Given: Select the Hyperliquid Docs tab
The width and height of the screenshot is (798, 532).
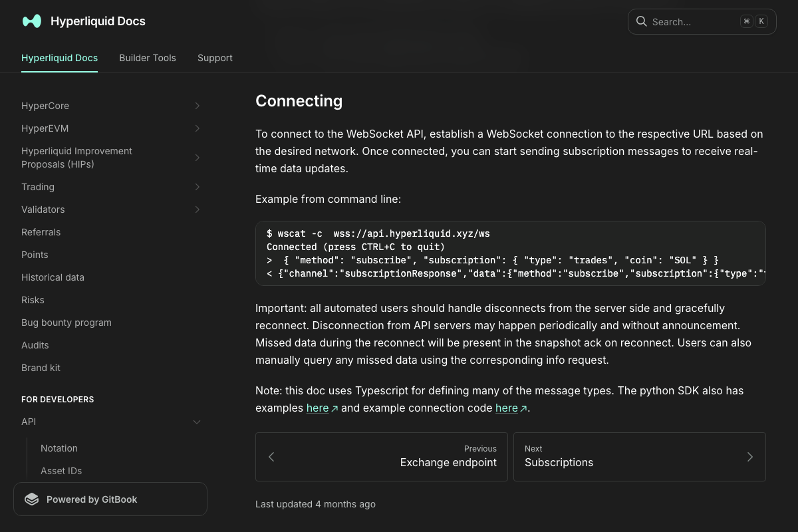Looking at the screenshot, I should coord(59,58).
